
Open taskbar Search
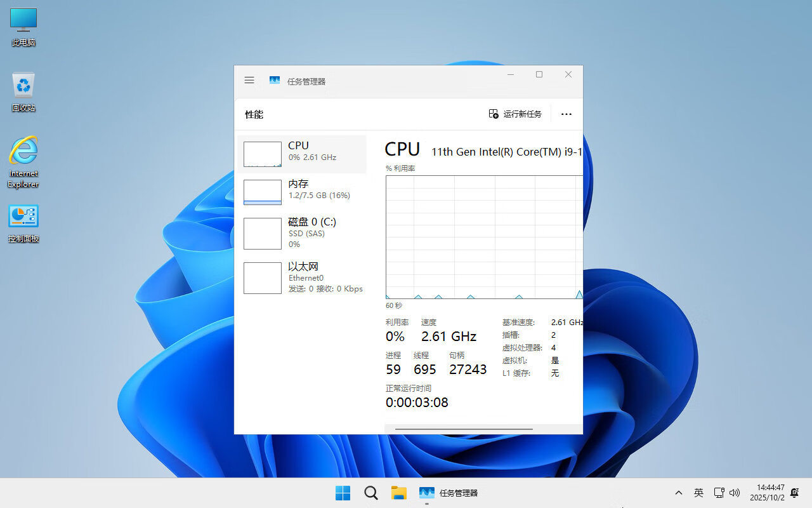(x=370, y=492)
